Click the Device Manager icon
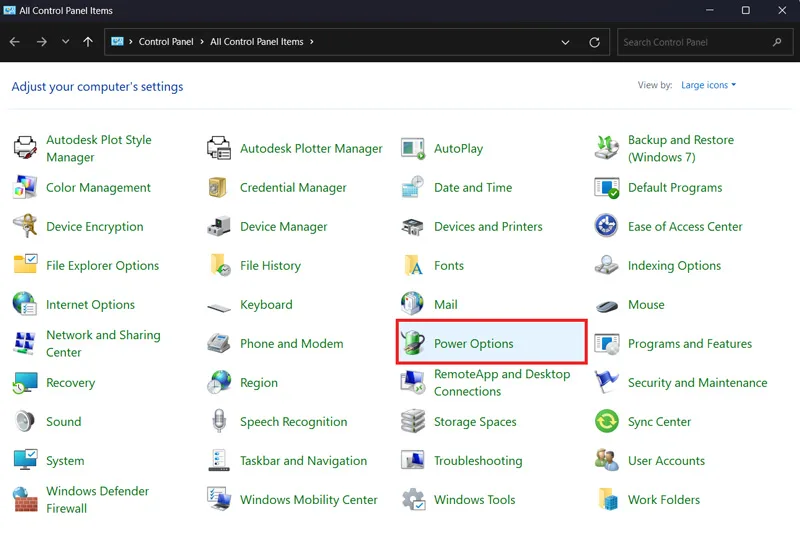The width and height of the screenshot is (800, 539). tap(219, 226)
